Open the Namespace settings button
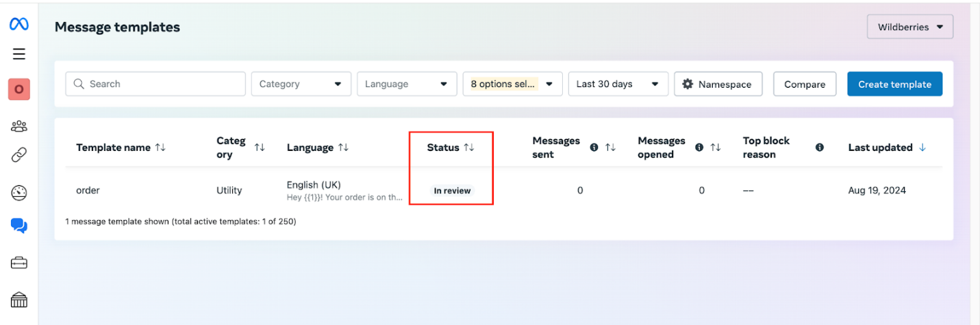Image resolution: width=980 pixels, height=325 pixels. [718, 84]
